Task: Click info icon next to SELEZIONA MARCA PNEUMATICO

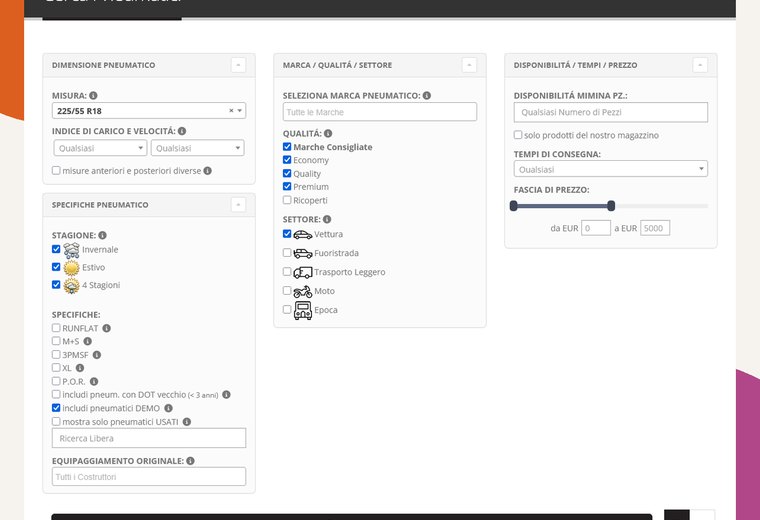Action: click(x=427, y=95)
